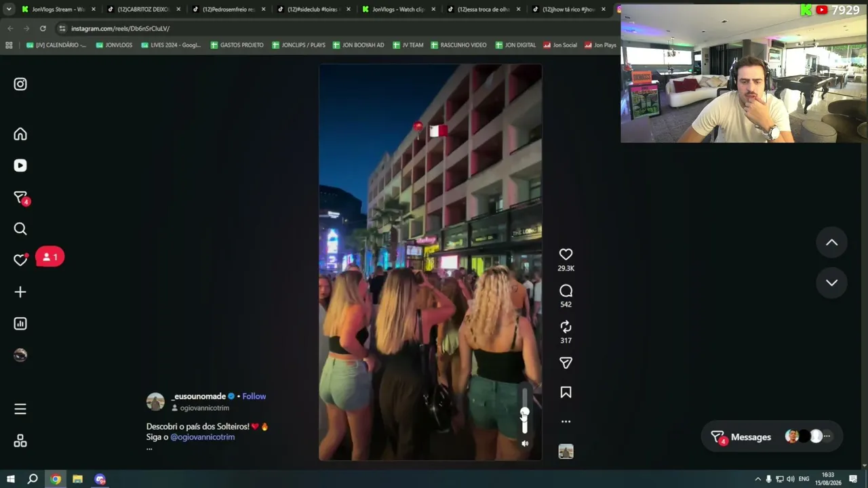The width and height of the screenshot is (868, 488).
Task: Open the Windows notification center
Action: point(853,479)
